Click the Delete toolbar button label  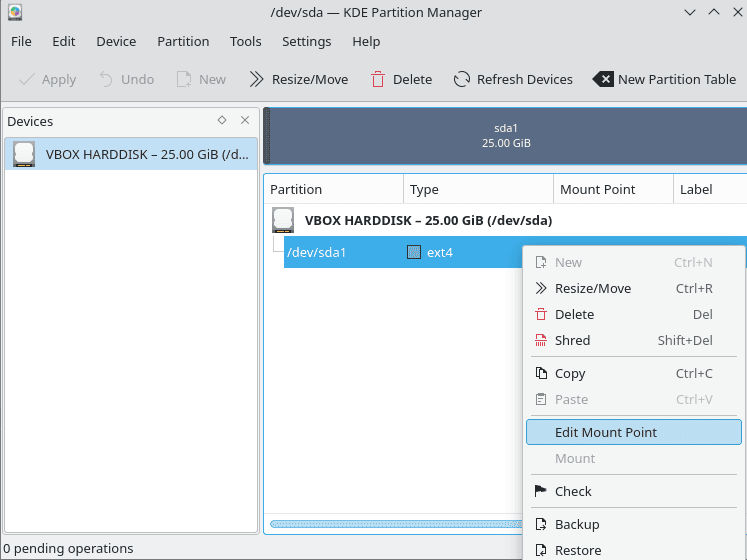(x=413, y=79)
